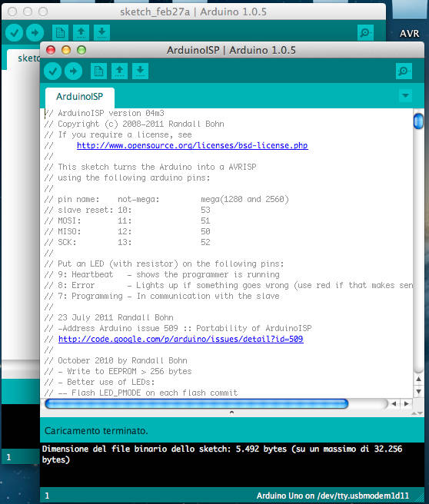Click the "AVR" item on the desktop
Image resolution: width=429 pixels, height=504 pixels.
coord(409,34)
